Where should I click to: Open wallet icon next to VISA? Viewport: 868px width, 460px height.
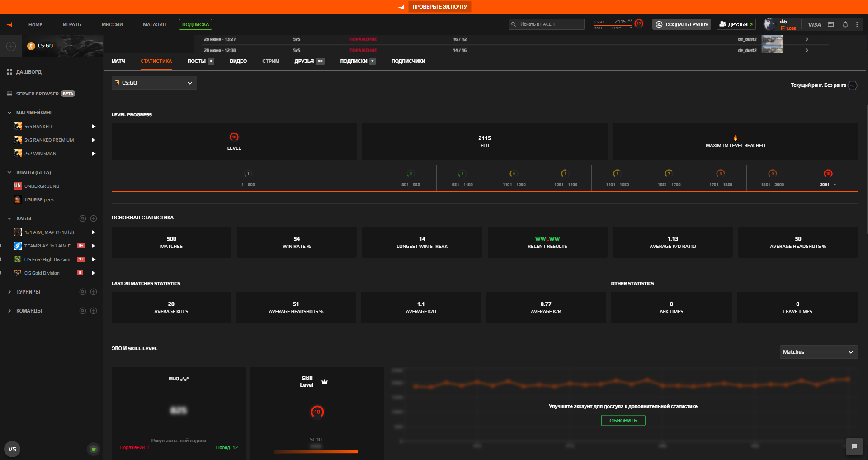click(830, 24)
